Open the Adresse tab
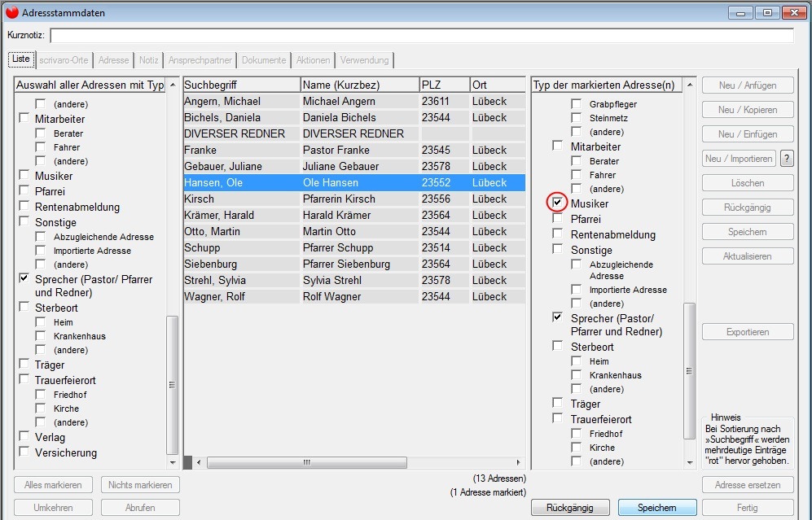 click(113, 60)
